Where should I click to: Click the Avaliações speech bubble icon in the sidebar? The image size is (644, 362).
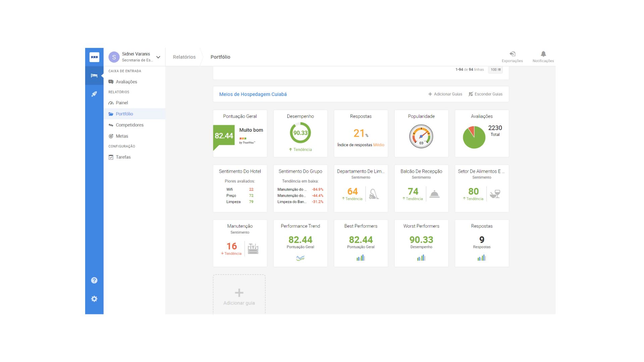pos(111,82)
